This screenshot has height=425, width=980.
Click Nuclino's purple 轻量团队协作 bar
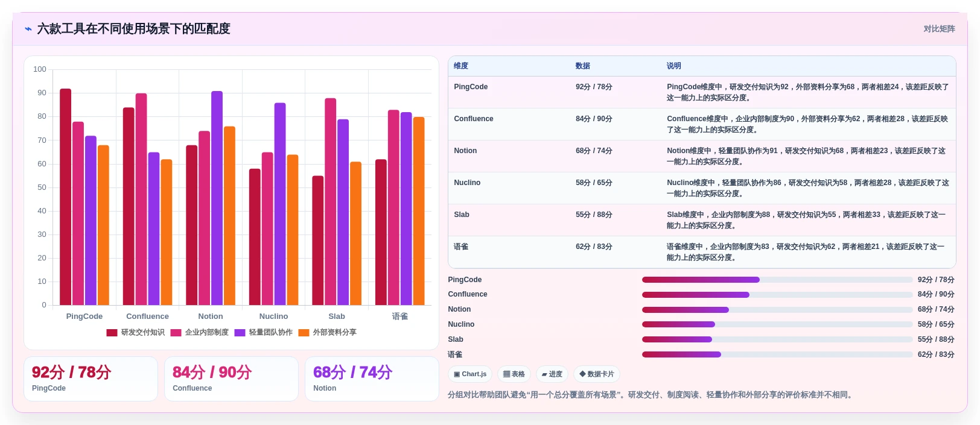point(280,204)
